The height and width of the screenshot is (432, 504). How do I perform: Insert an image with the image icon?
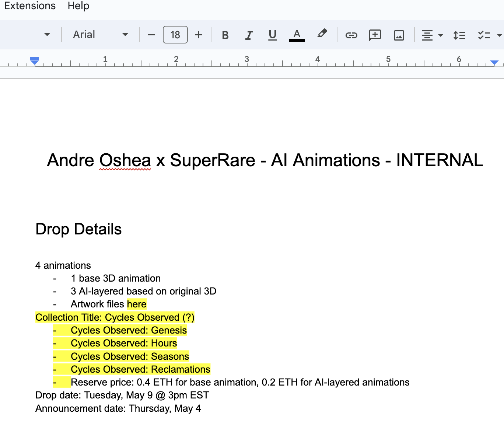[x=399, y=35]
